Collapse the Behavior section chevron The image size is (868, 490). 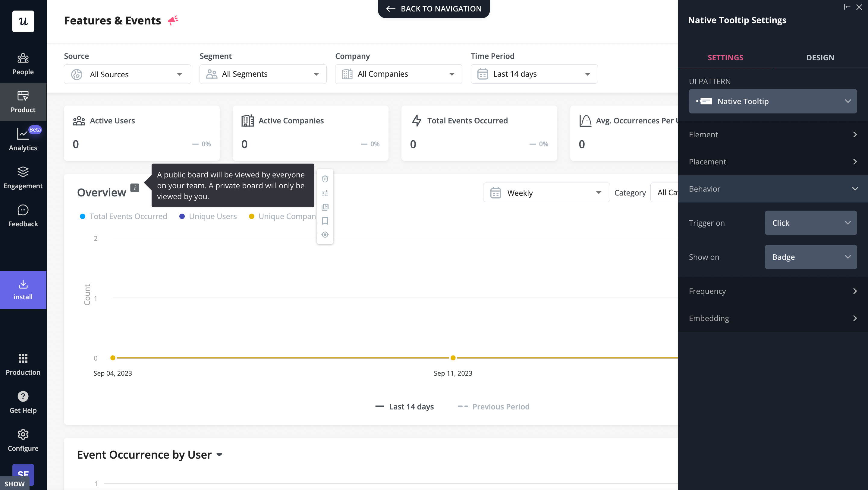coord(855,189)
